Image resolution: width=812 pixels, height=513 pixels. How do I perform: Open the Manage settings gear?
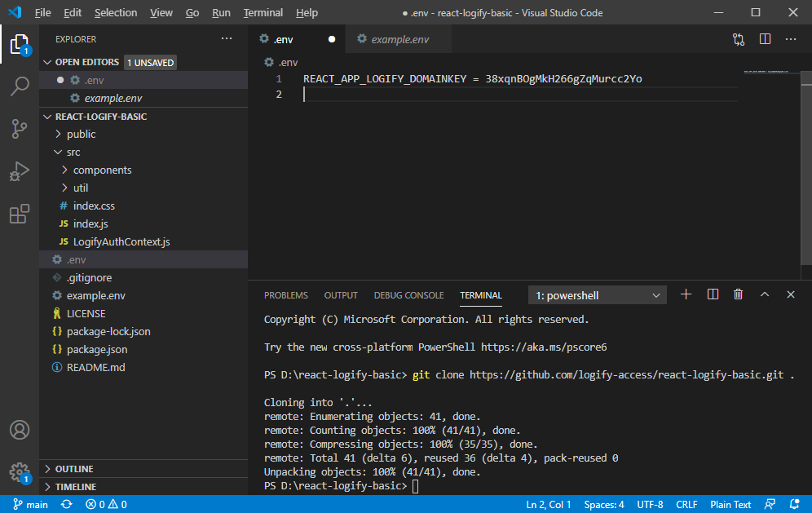click(20, 472)
